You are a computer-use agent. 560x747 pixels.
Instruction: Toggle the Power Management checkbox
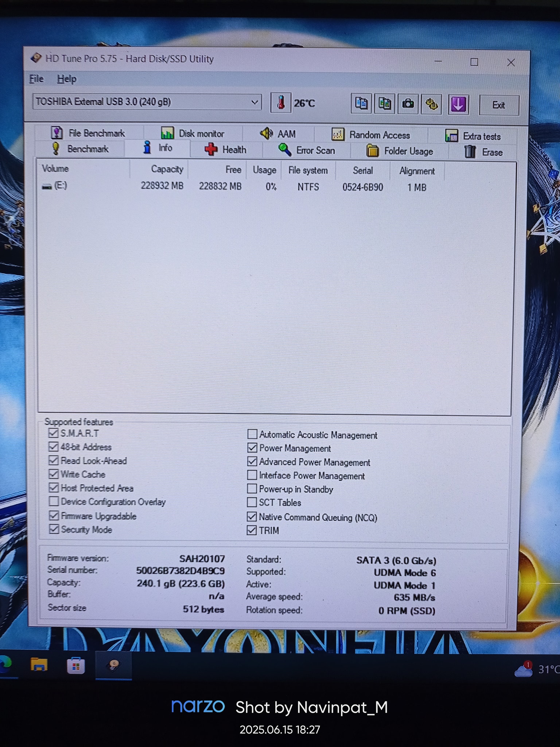[252, 448]
